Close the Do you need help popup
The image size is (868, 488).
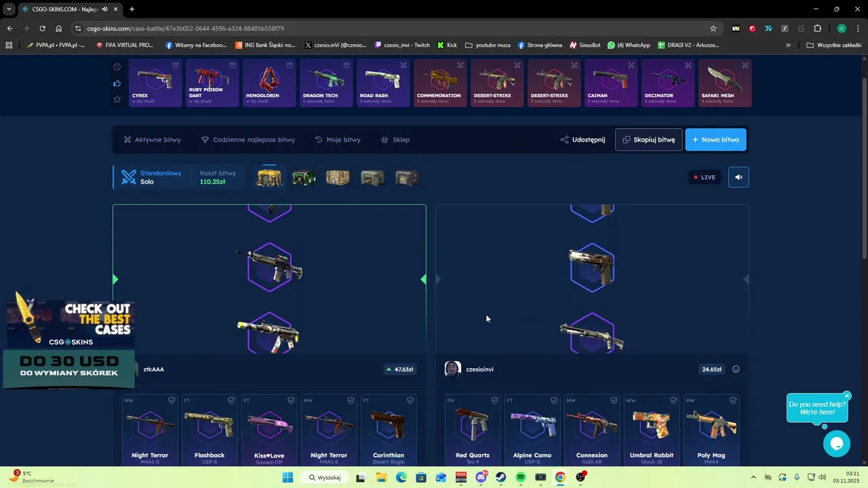tap(847, 396)
